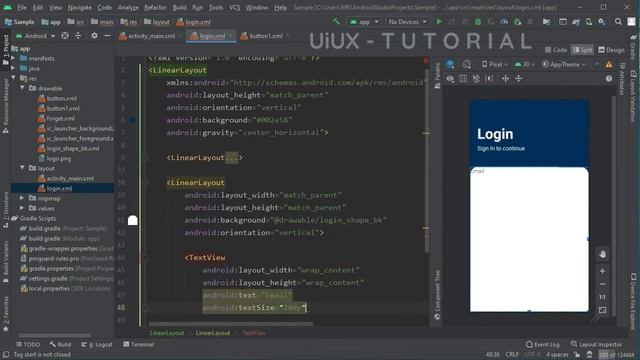
Task: Expand the mipmap folder
Action: coord(22,198)
